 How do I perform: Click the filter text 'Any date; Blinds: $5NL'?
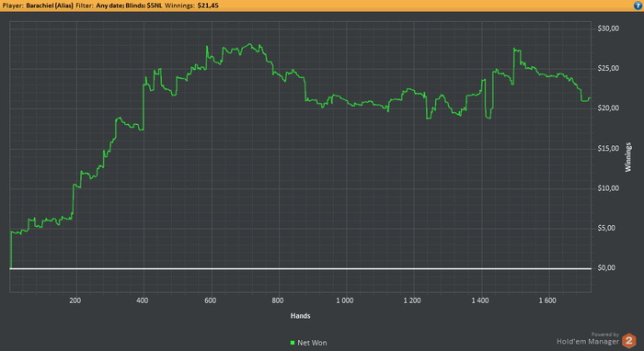(129, 6)
